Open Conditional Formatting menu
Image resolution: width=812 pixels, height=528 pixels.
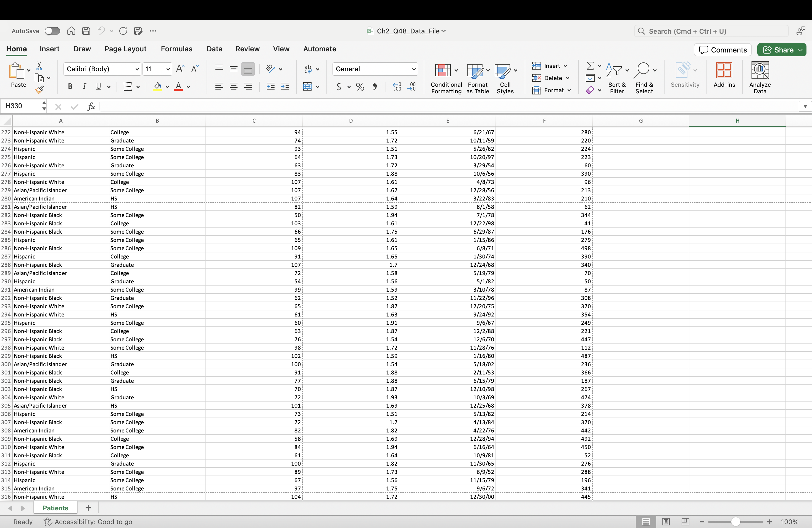(x=446, y=78)
